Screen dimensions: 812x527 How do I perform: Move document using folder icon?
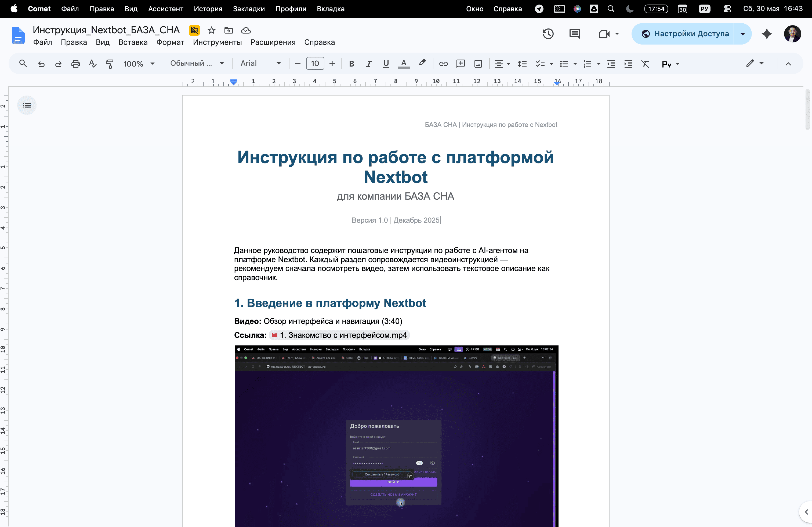click(229, 30)
